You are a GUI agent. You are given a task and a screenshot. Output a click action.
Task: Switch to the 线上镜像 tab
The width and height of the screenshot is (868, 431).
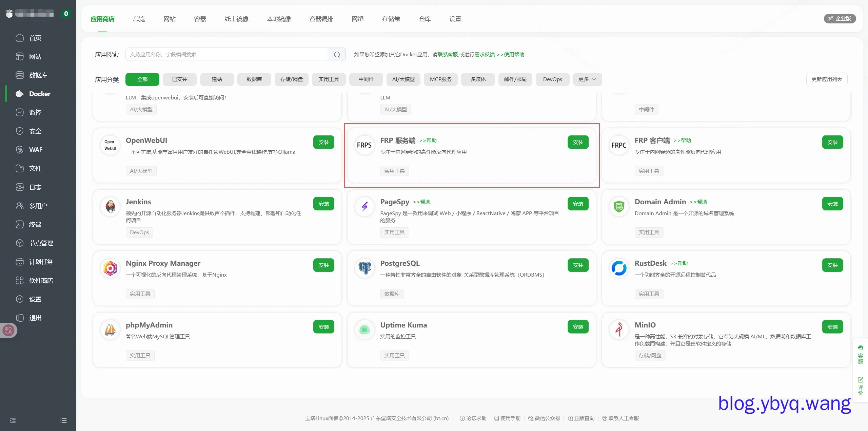pyautogui.click(x=237, y=19)
